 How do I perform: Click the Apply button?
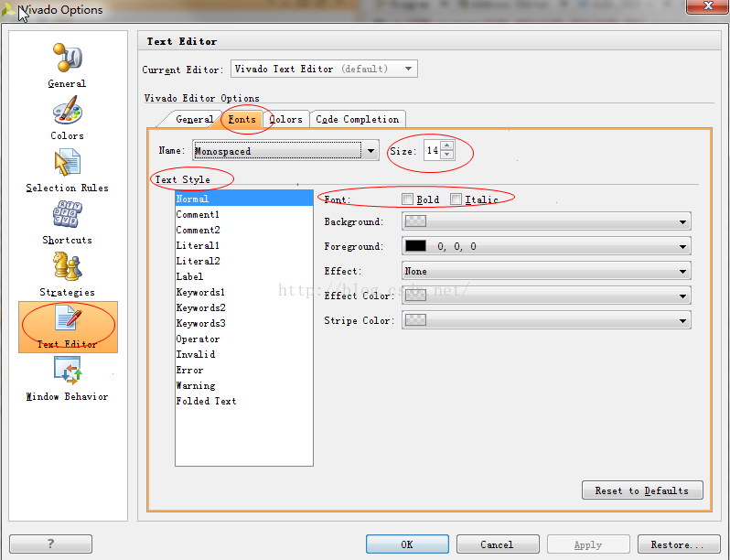click(x=588, y=544)
